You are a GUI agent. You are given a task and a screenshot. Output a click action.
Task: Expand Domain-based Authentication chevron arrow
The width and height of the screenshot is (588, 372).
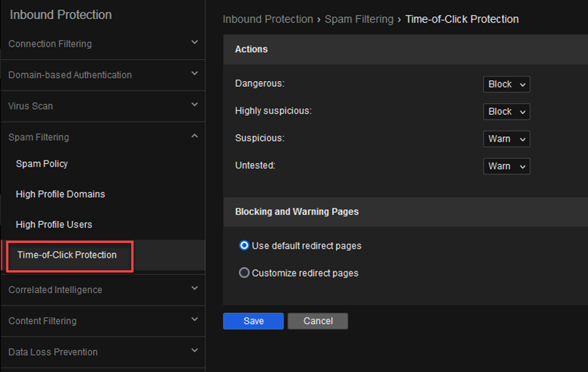(x=195, y=74)
